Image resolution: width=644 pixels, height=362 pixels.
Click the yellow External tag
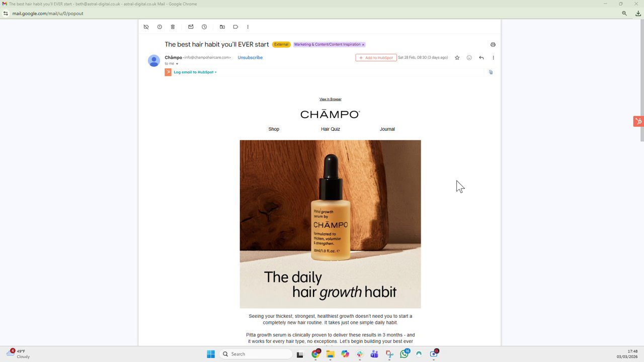tap(281, 45)
